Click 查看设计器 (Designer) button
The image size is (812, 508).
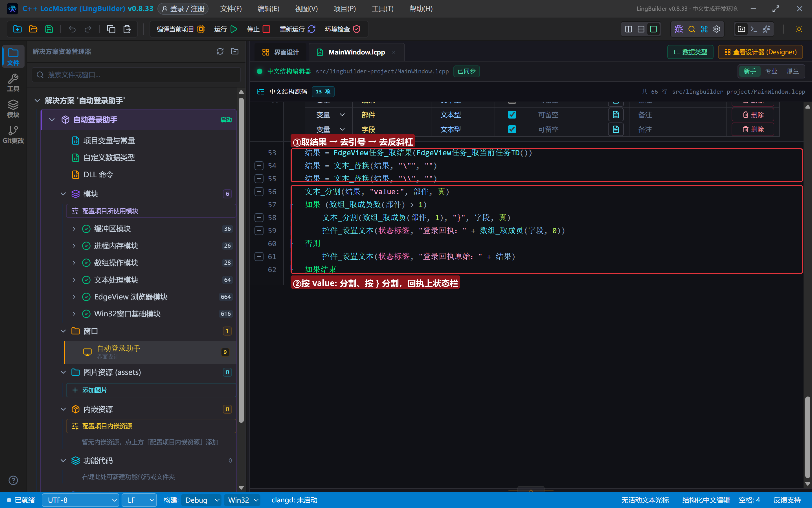760,52
